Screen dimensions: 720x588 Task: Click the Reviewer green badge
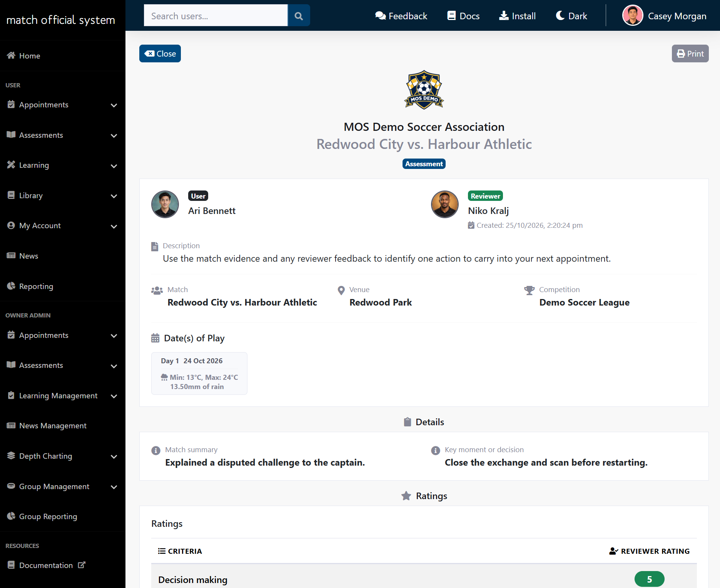click(485, 196)
